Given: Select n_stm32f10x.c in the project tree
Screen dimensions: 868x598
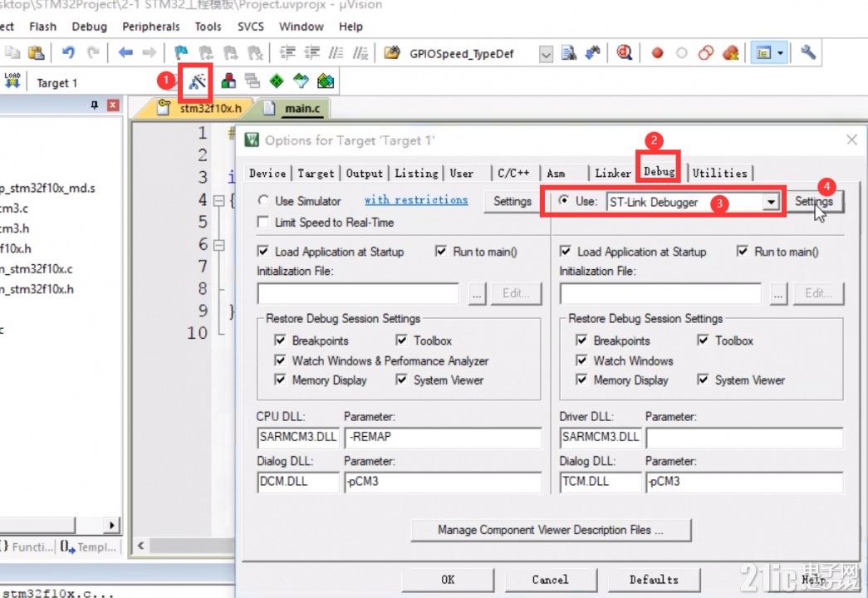Looking at the screenshot, I should click(37, 269).
